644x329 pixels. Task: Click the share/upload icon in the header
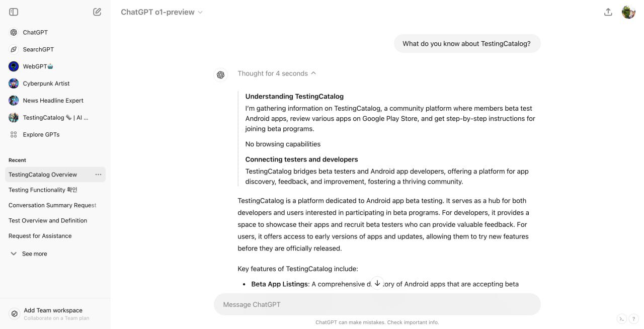(608, 12)
